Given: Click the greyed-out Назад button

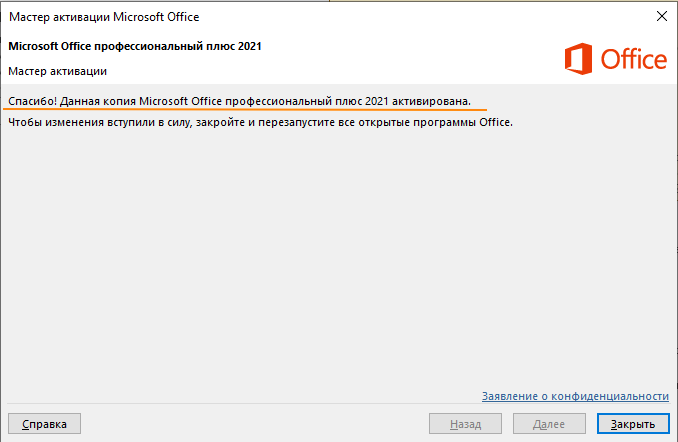Looking at the screenshot, I should (465, 424).
